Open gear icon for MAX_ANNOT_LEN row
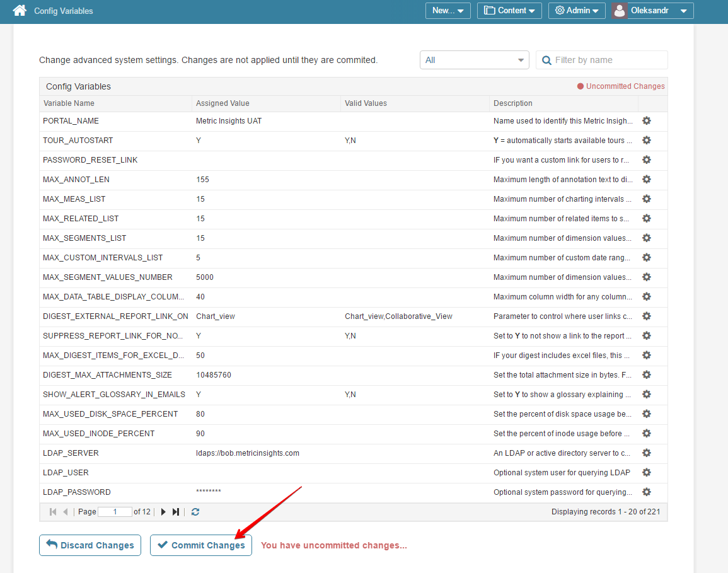 point(646,179)
